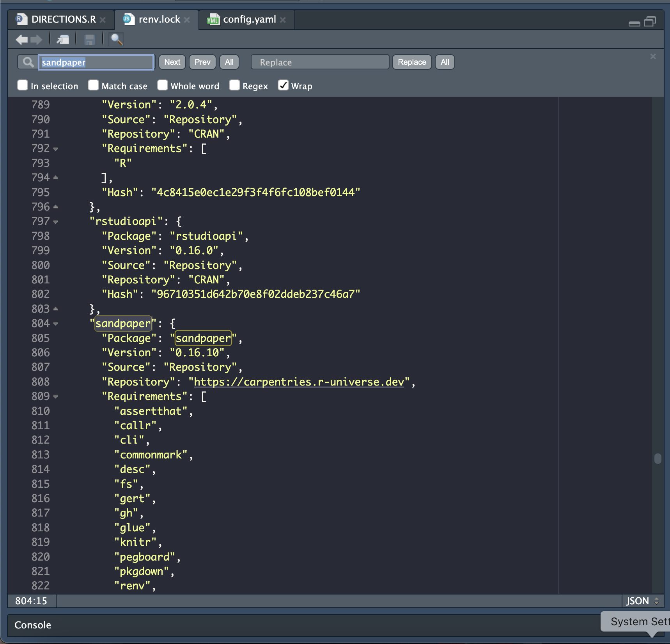670x644 pixels.
Task: Click hash value on line 795
Action: click(256, 192)
